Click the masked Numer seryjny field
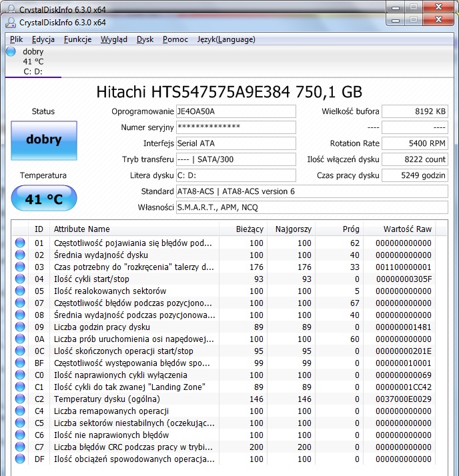This screenshot has height=476, width=459. [x=236, y=127]
